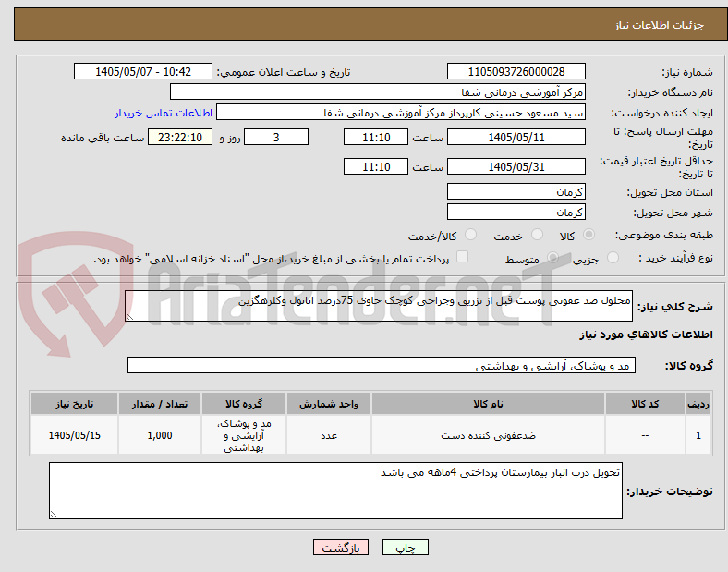Select the کالا radio button
This screenshot has width=728, height=572.
tap(588, 235)
